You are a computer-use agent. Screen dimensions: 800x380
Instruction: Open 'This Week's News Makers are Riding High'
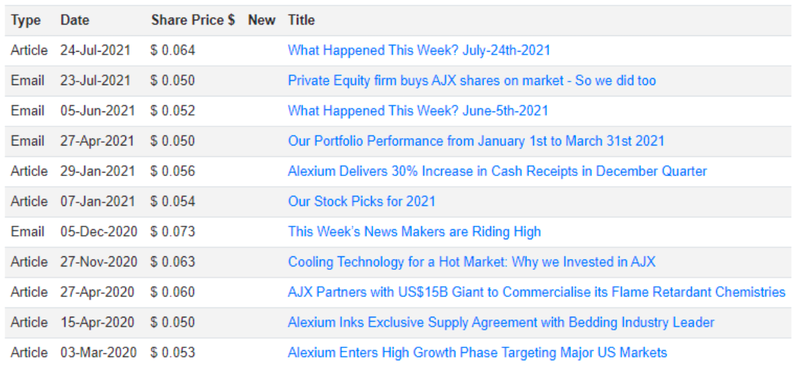coord(414,232)
